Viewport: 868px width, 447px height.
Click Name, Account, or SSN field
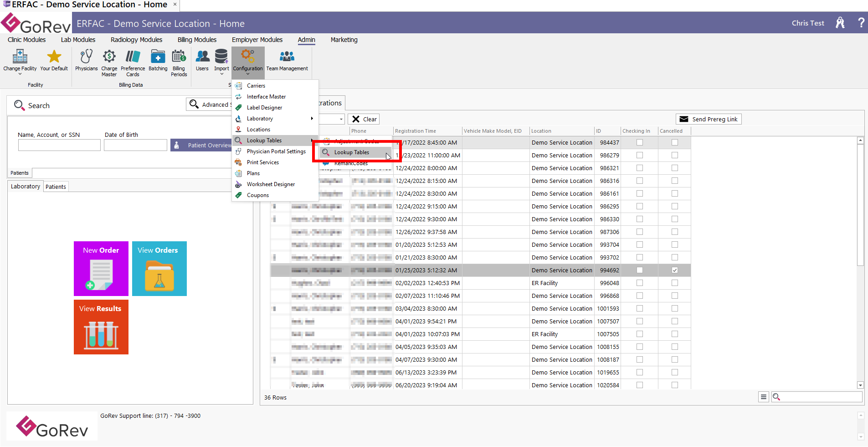coord(59,146)
